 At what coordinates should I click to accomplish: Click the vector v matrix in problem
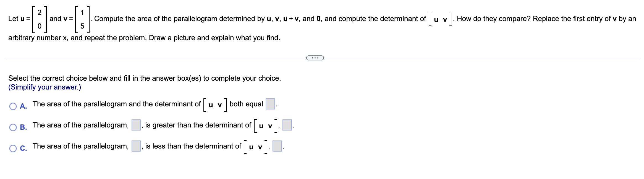[x=82, y=19]
